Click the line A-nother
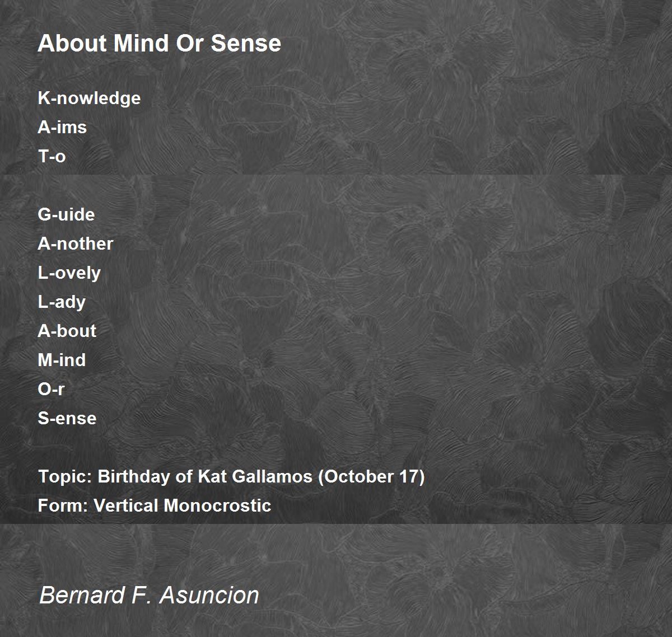The height and width of the screenshot is (637, 672). pyautogui.click(x=75, y=243)
